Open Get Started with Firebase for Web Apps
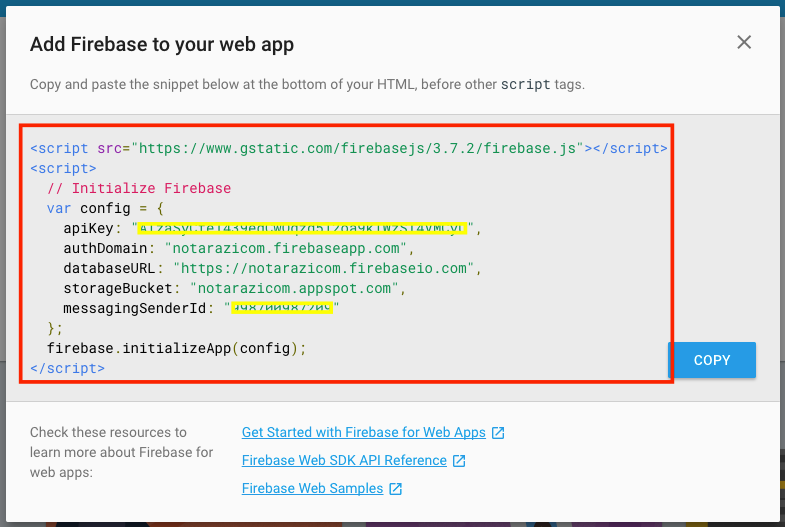Screen dimensions: 785x527 click(x=363, y=432)
